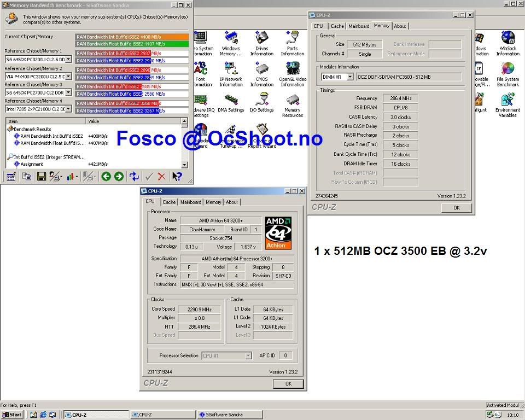Open File System Benchmark icon

[x=507, y=74]
